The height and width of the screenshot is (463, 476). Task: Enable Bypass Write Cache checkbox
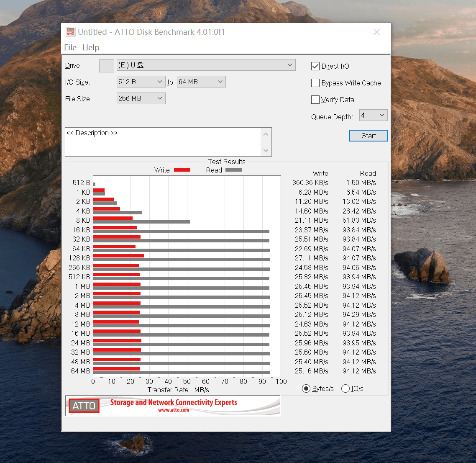tap(315, 83)
